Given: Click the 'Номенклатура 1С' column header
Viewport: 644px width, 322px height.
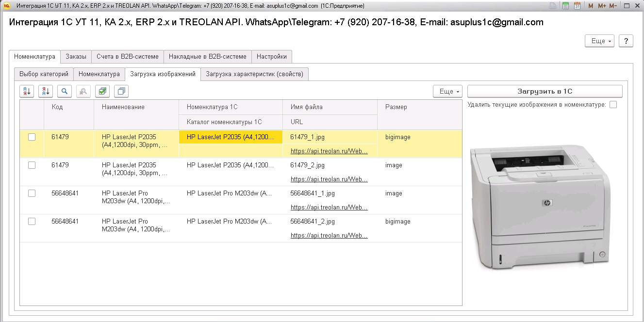Looking at the screenshot, I should click(231, 107).
